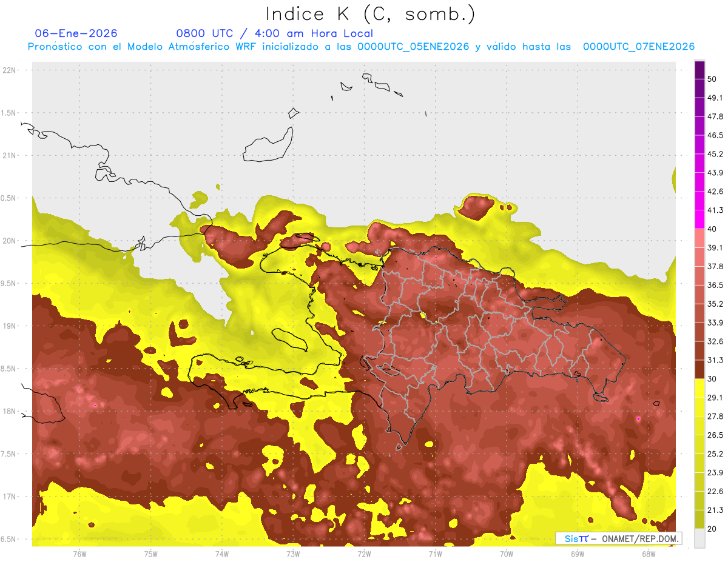Click the latitude label '20N'
Viewport: 728px width, 562px height.
click(x=9, y=241)
